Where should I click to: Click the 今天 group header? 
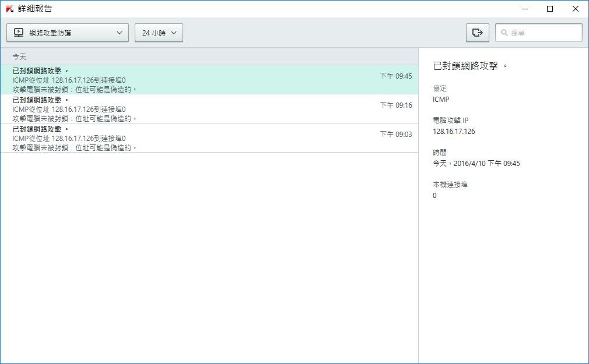209,56
